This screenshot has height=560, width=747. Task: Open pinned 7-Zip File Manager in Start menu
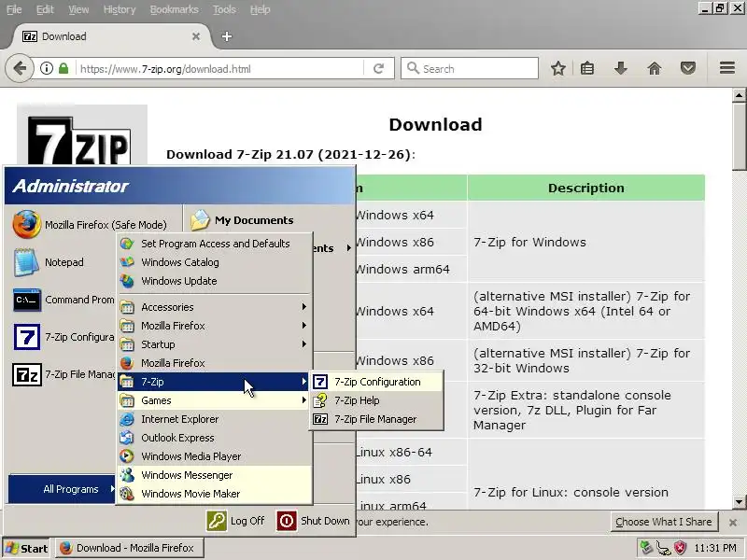(x=63, y=374)
